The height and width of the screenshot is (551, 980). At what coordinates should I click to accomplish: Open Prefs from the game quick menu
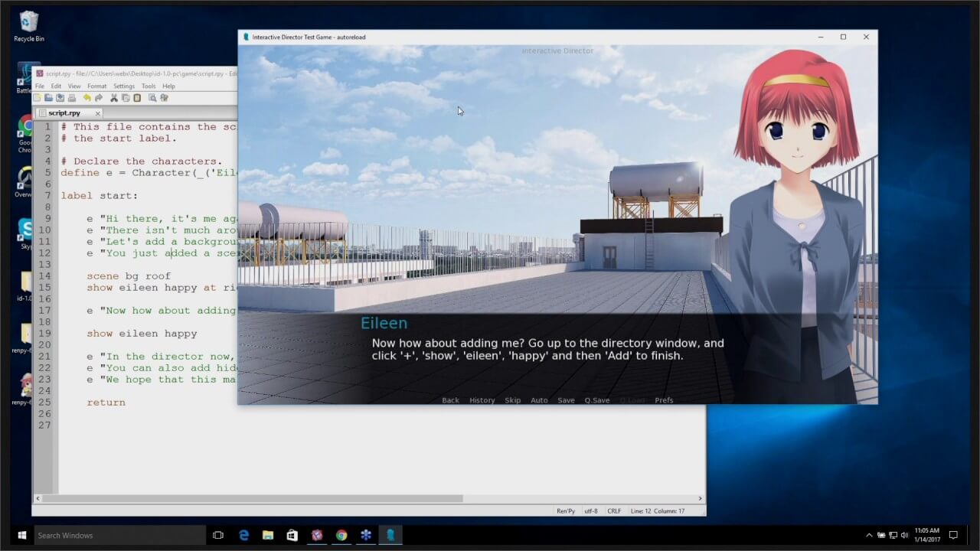(x=663, y=399)
